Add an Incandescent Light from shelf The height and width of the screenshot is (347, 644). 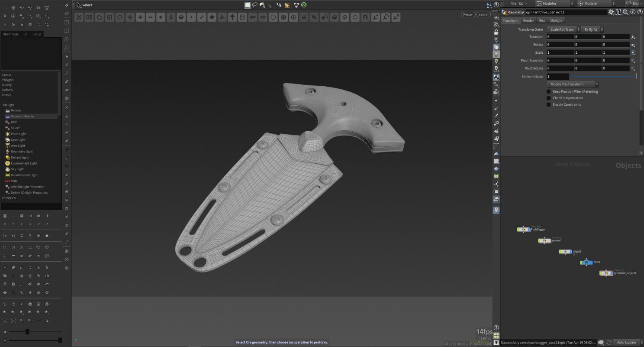click(22, 175)
